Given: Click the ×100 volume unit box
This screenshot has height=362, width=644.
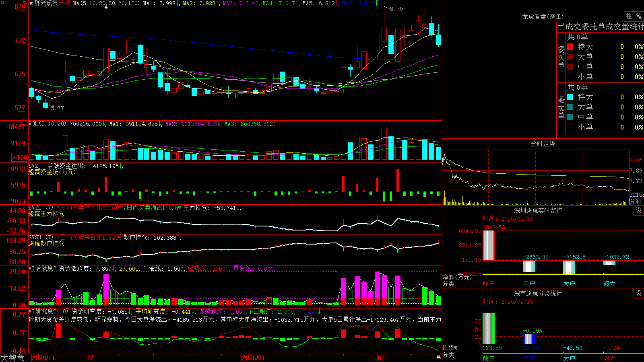Looking at the screenshot, I should coord(19,157).
